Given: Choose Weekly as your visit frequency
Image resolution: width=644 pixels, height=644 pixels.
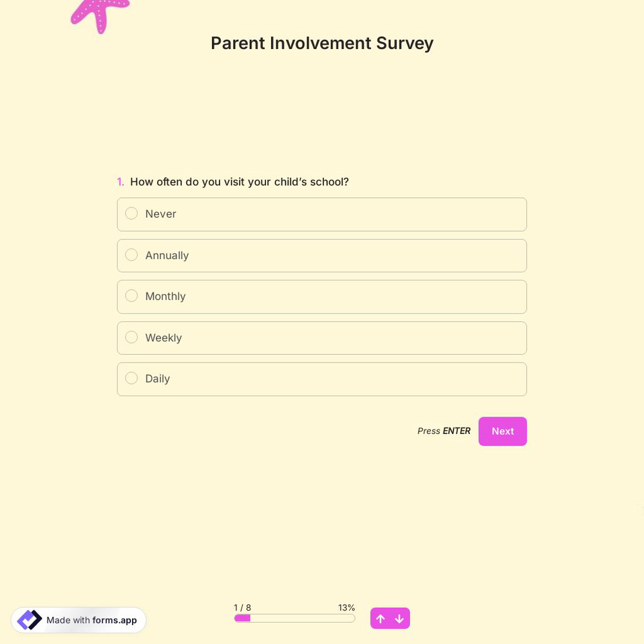Looking at the screenshot, I should [322, 337].
